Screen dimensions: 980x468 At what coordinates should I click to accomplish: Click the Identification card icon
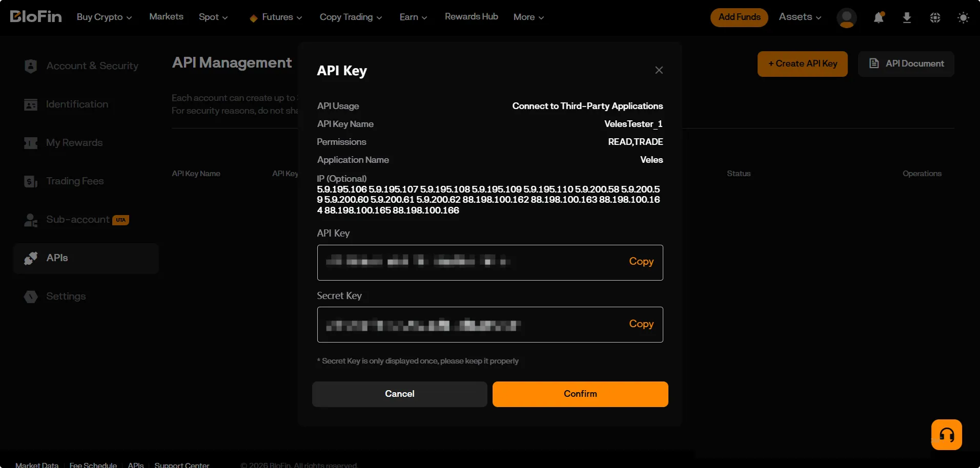pos(31,104)
